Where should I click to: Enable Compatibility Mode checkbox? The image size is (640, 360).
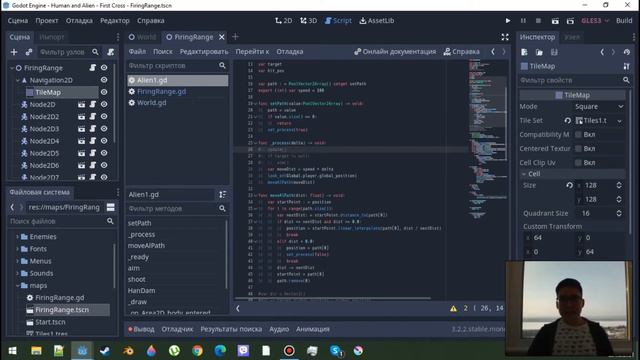pyautogui.click(x=578, y=135)
